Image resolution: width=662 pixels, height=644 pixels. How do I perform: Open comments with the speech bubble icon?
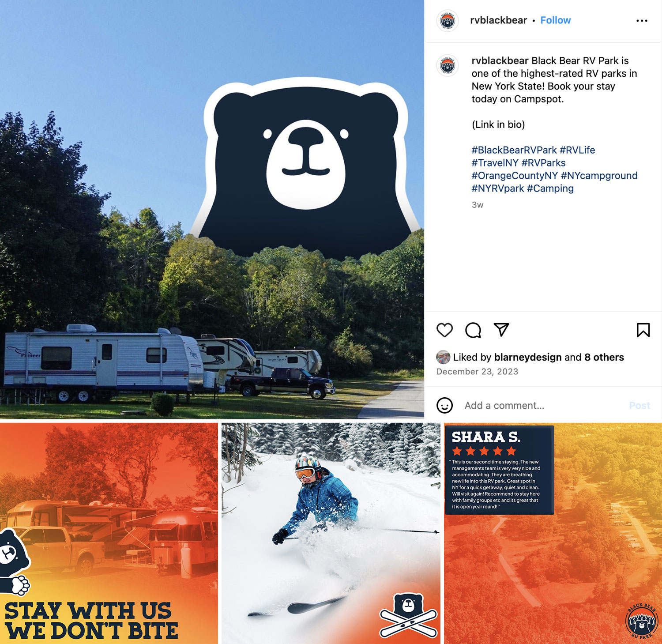(x=473, y=330)
